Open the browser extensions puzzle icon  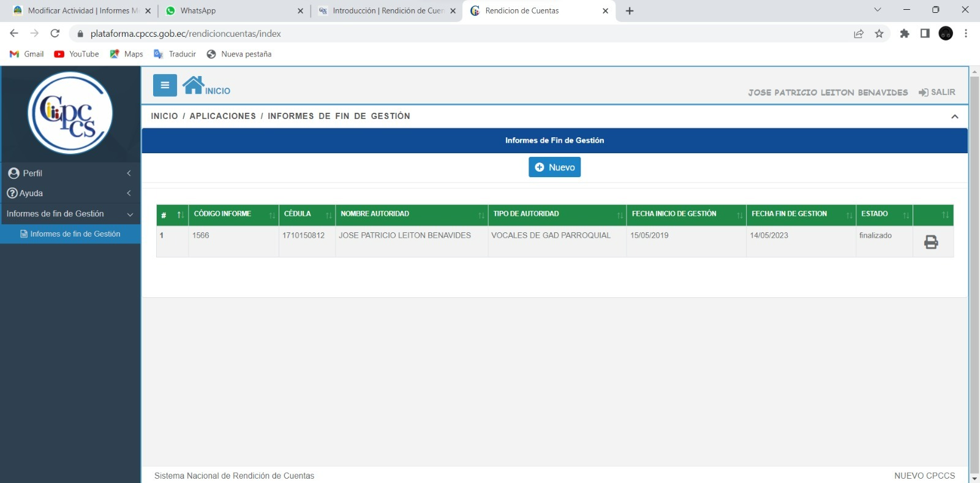[x=904, y=34]
